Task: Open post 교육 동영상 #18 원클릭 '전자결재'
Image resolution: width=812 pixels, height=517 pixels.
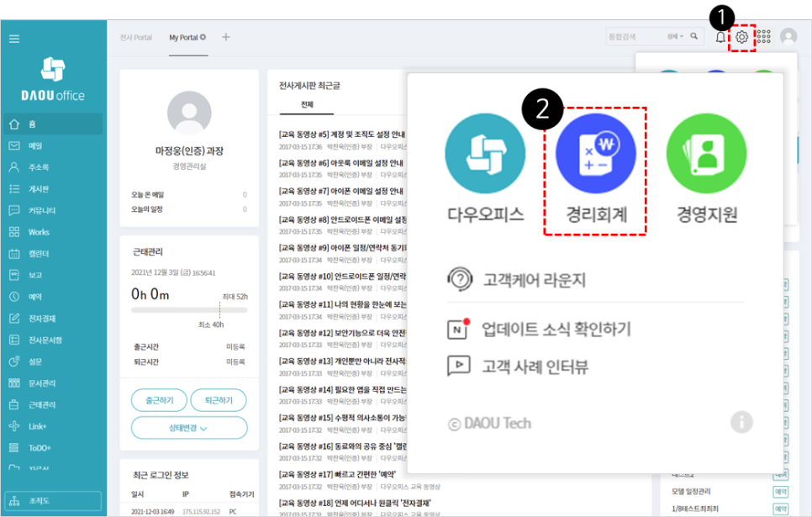Action: pos(355,503)
